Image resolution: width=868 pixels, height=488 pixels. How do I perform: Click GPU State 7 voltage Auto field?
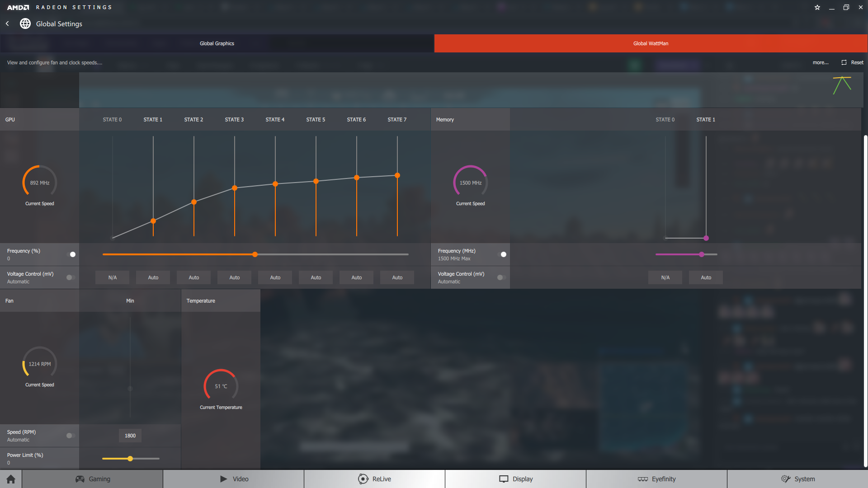(x=397, y=277)
